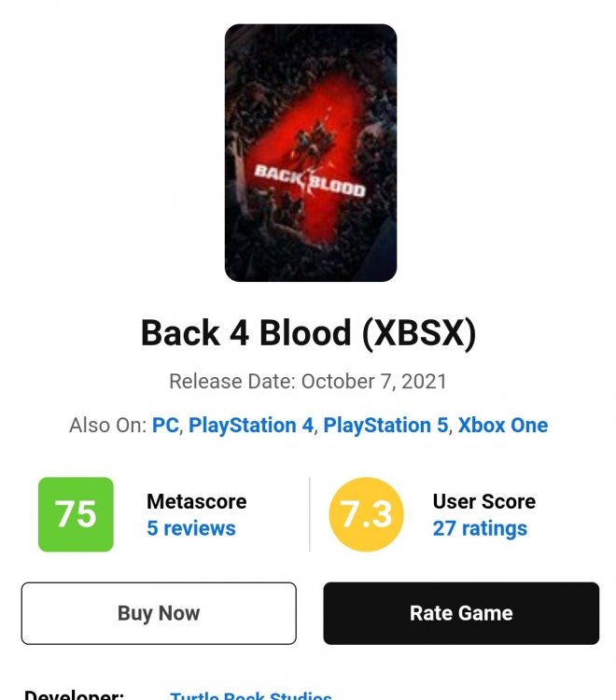Open the Xbox One version page

pyautogui.click(x=502, y=426)
